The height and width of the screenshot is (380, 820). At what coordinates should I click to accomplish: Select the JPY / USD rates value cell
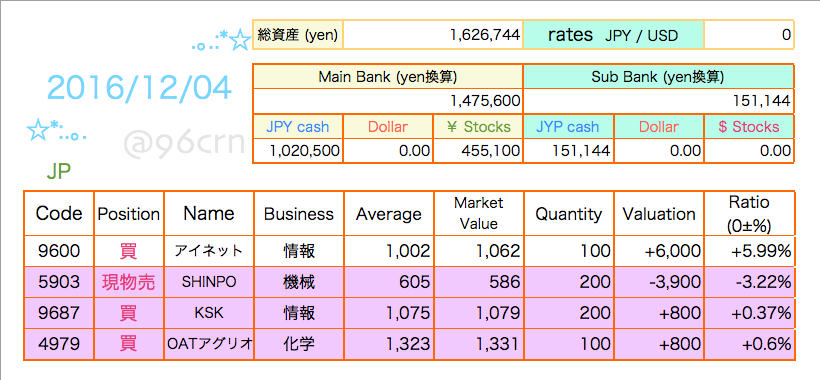click(x=749, y=35)
